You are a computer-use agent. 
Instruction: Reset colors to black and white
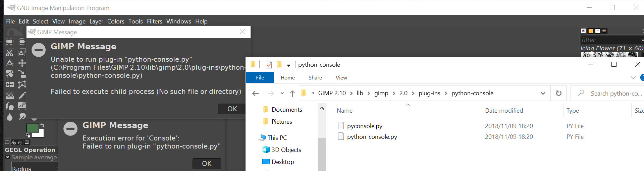[x=28, y=135]
